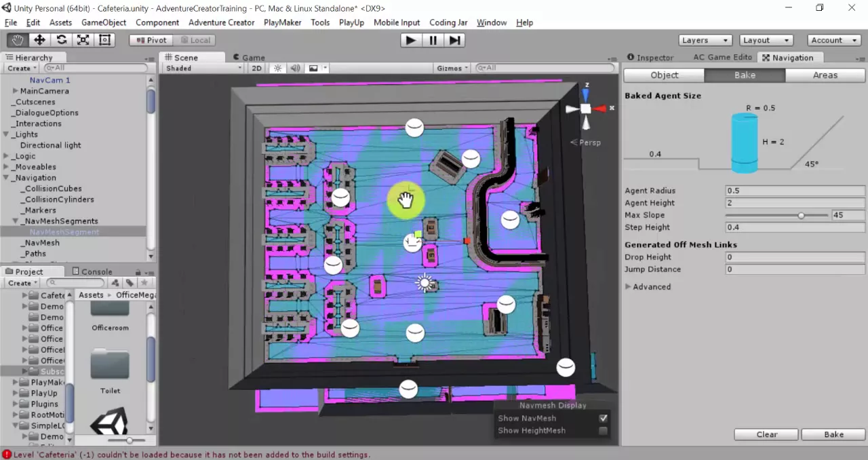Click the Pause button
This screenshot has width=868, height=460.
(433, 40)
